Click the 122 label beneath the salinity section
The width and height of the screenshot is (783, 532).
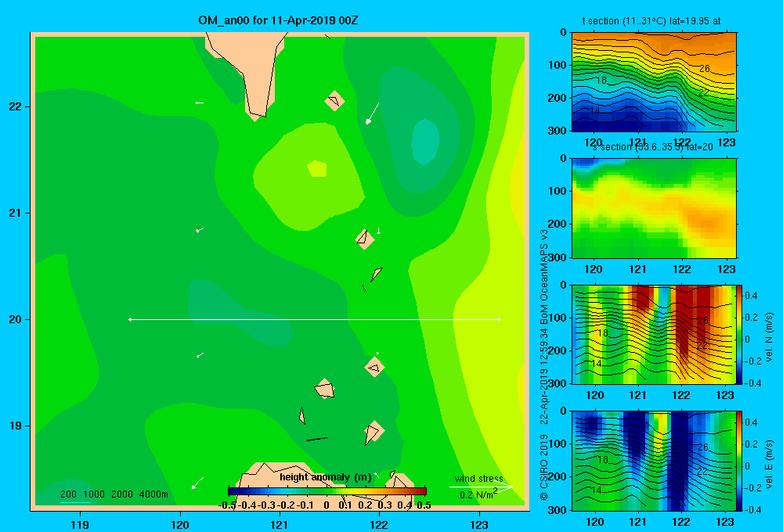(681, 269)
